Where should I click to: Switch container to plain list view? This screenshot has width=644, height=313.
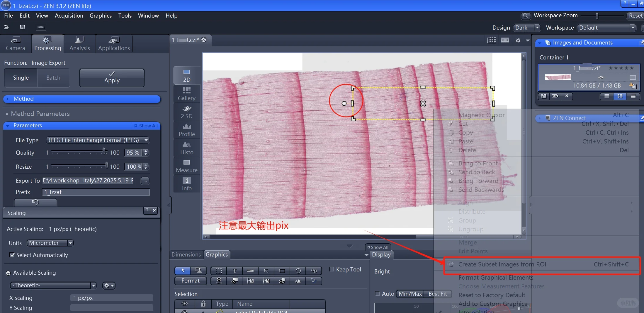tap(607, 96)
